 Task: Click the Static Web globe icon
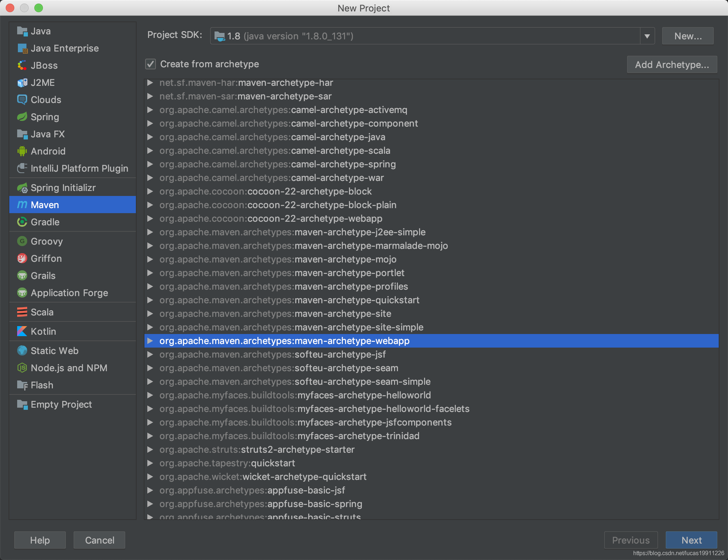(22, 351)
